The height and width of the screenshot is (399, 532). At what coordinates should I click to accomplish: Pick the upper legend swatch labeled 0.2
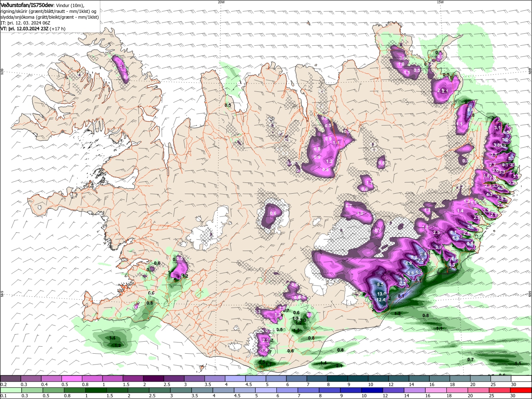point(10,378)
